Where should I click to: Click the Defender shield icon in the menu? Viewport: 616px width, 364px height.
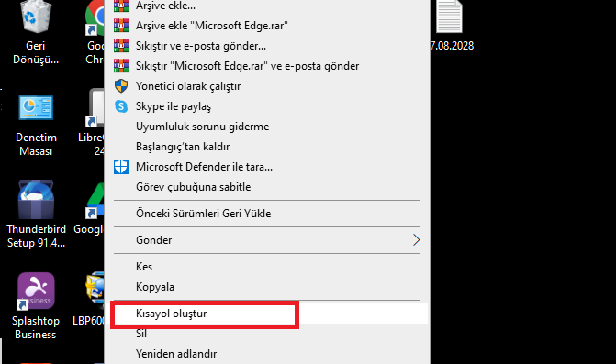click(121, 167)
